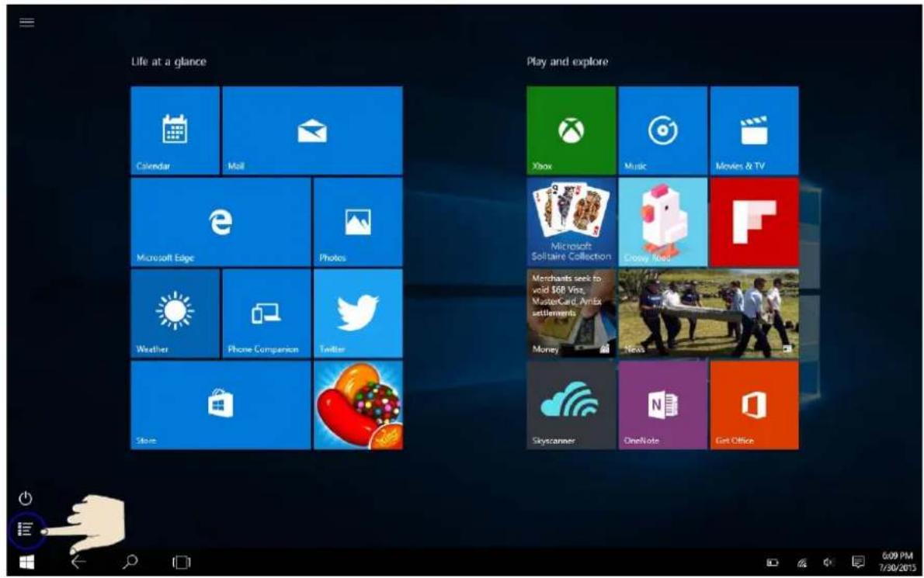Open the Weather tile
The width and height of the screenshot is (924, 578).
pyautogui.click(x=175, y=313)
